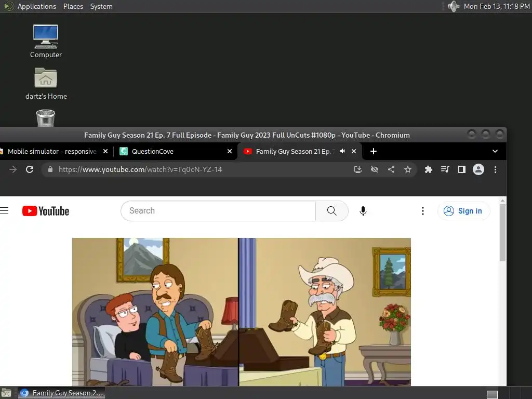Bookmark this page with star icon
Screen dimensions: 532x399
click(407, 169)
